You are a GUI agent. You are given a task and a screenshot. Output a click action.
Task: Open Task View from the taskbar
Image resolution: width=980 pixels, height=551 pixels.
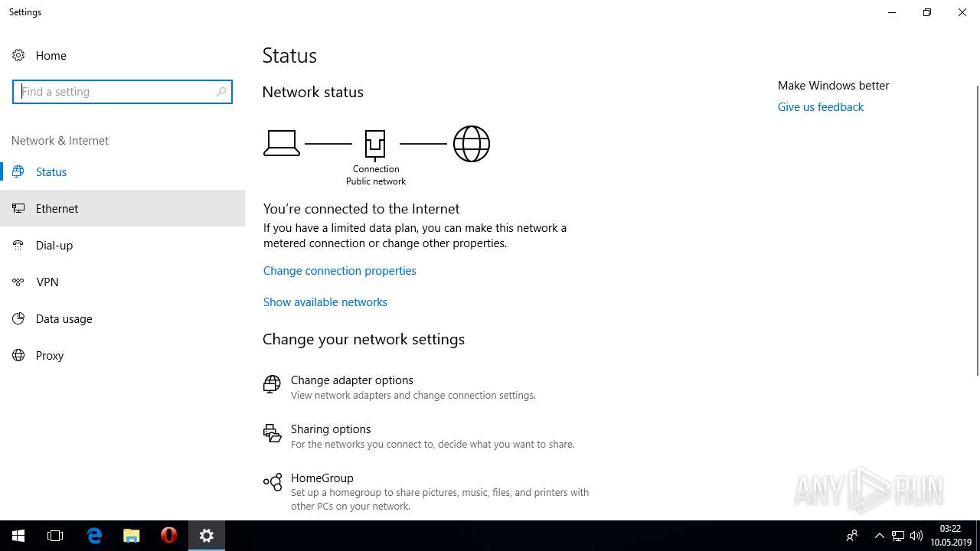tap(55, 536)
